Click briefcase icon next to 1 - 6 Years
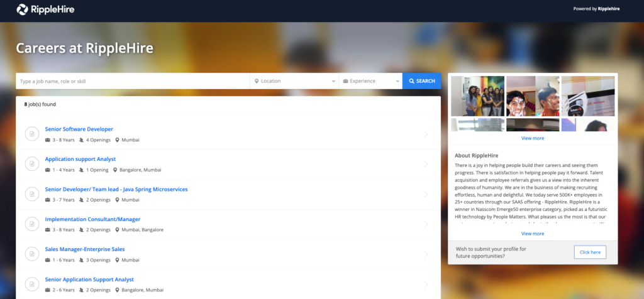 [x=48, y=260]
